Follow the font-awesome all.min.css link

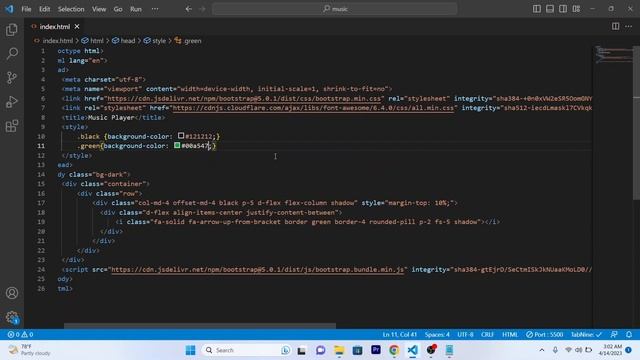[313, 108]
